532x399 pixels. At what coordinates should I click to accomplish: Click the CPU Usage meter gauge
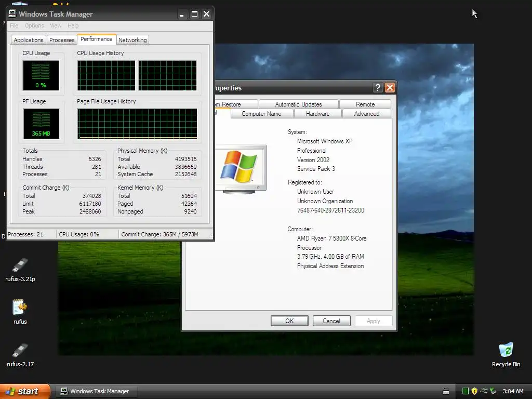point(41,75)
